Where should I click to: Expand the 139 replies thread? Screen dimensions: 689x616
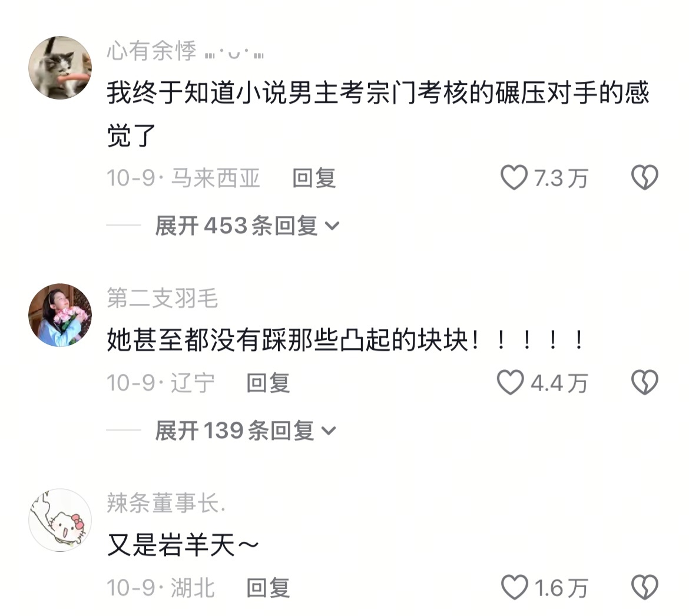(x=245, y=430)
